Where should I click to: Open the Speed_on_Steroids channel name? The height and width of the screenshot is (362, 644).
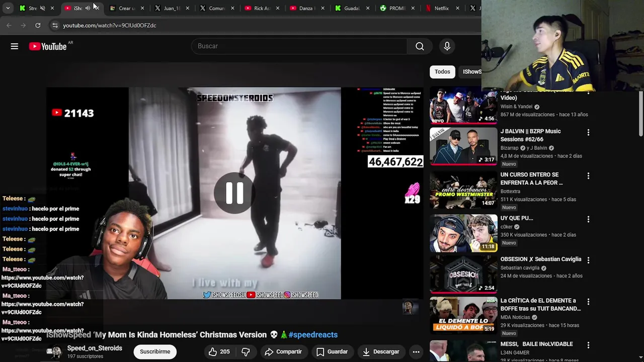click(x=95, y=348)
